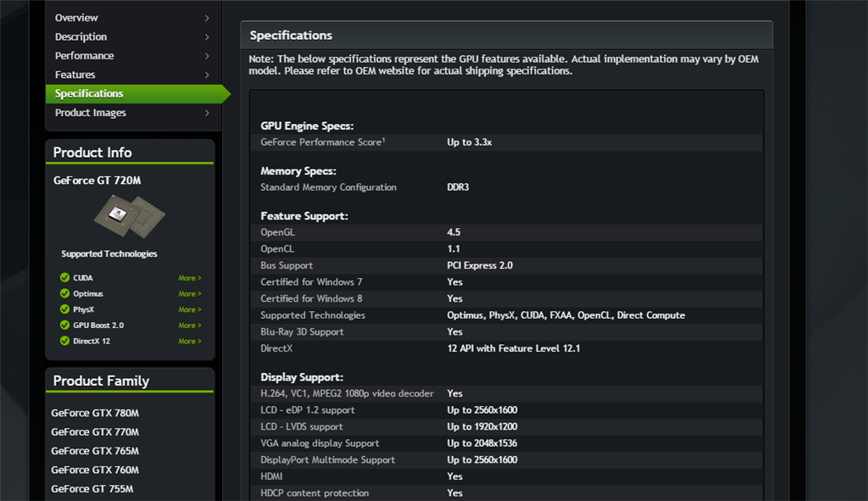Click More link next to CUDA
This screenshot has width=868, height=501.
click(x=189, y=277)
